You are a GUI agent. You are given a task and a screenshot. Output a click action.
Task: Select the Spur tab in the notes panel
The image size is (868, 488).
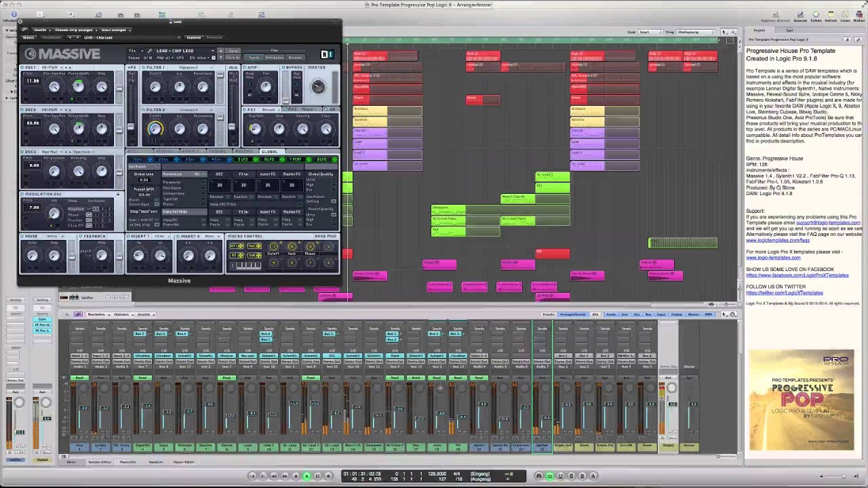(789, 30)
